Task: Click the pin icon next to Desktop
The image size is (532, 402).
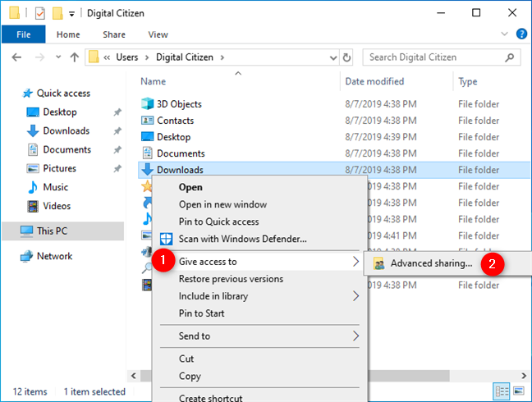Action: [117, 112]
